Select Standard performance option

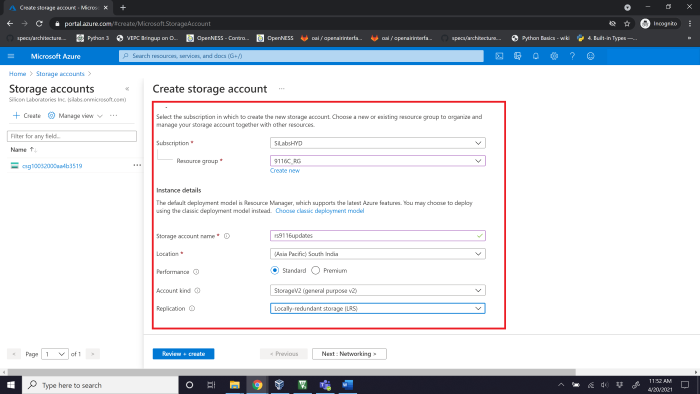coord(275,270)
